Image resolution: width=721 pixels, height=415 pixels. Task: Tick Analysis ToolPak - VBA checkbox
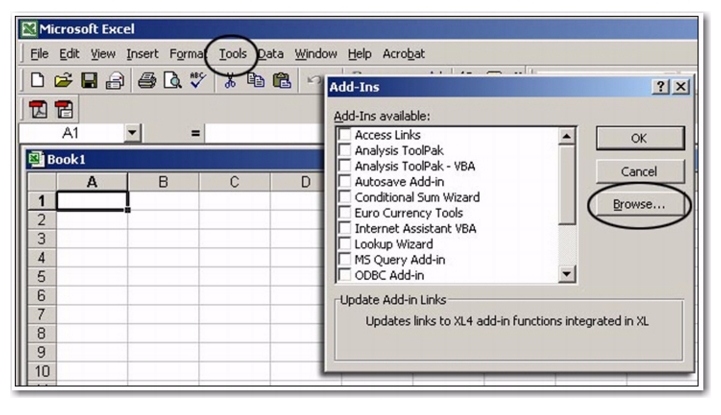(x=344, y=166)
